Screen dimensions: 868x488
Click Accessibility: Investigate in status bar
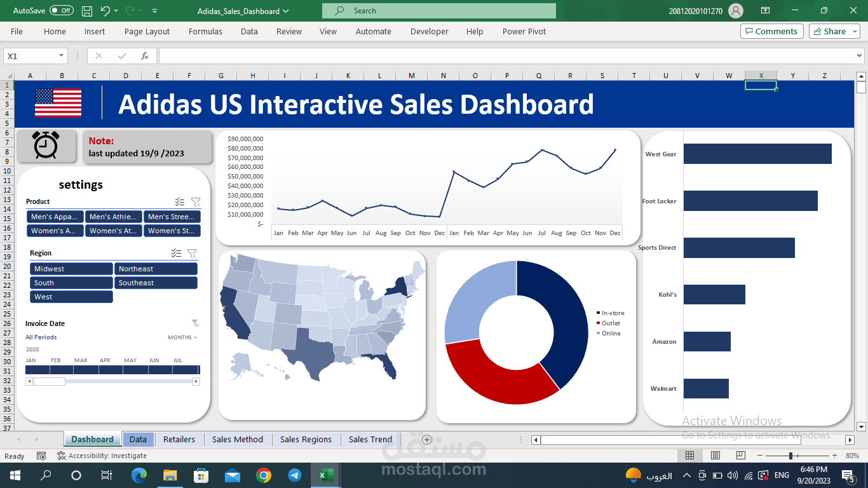(x=102, y=456)
